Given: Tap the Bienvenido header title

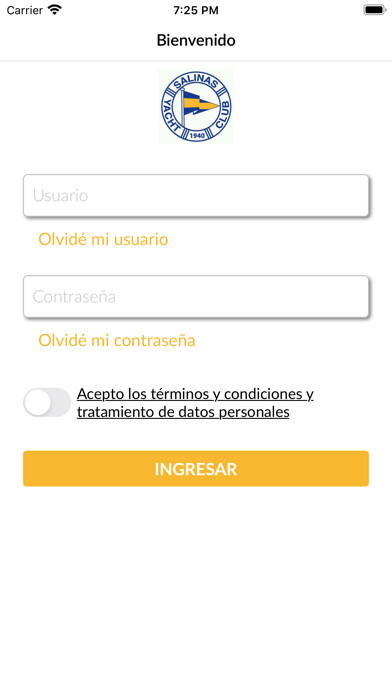Looking at the screenshot, I should 196,40.
